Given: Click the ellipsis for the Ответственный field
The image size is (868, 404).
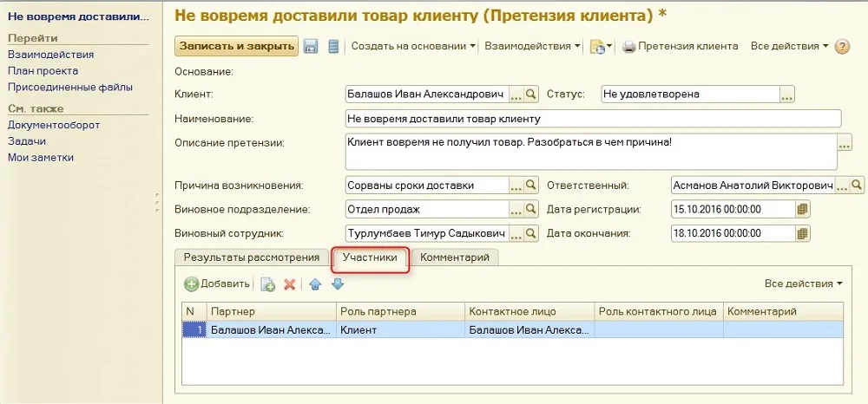Looking at the screenshot, I should tap(842, 186).
